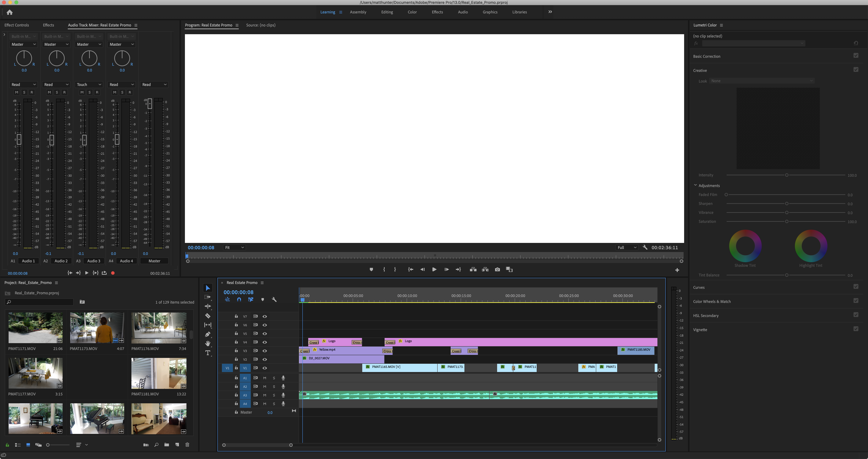The width and height of the screenshot is (868, 459).
Task: Disable the Basic Correction checkbox
Action: pyautogui.click(x=856, y=56)
